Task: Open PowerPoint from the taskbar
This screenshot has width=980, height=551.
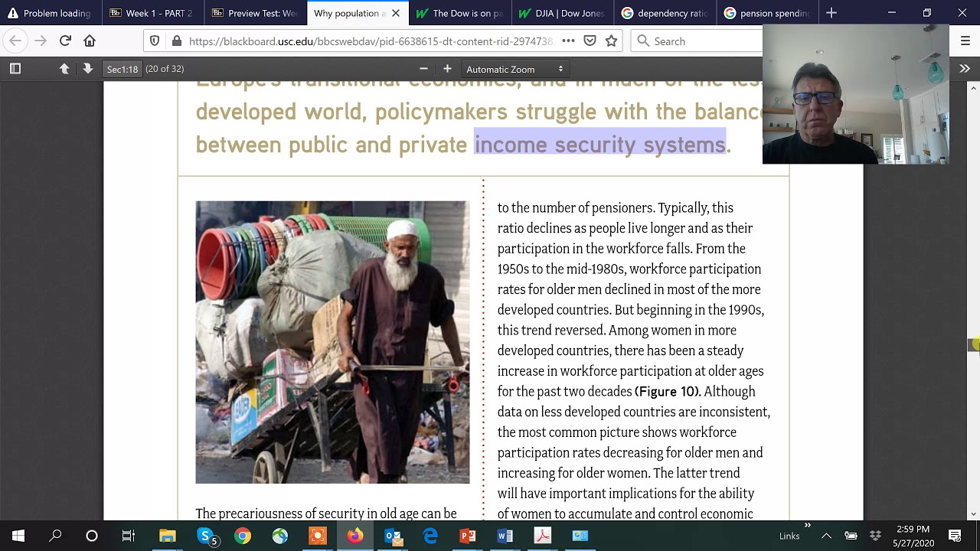Action: 467,536
